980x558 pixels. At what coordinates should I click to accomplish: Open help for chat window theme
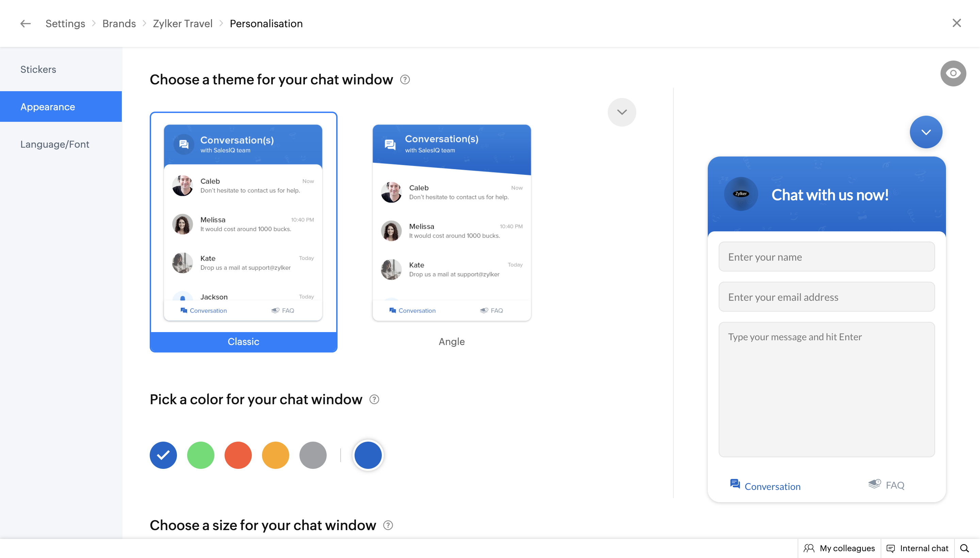pyautogui.click(x=405, y=79)
